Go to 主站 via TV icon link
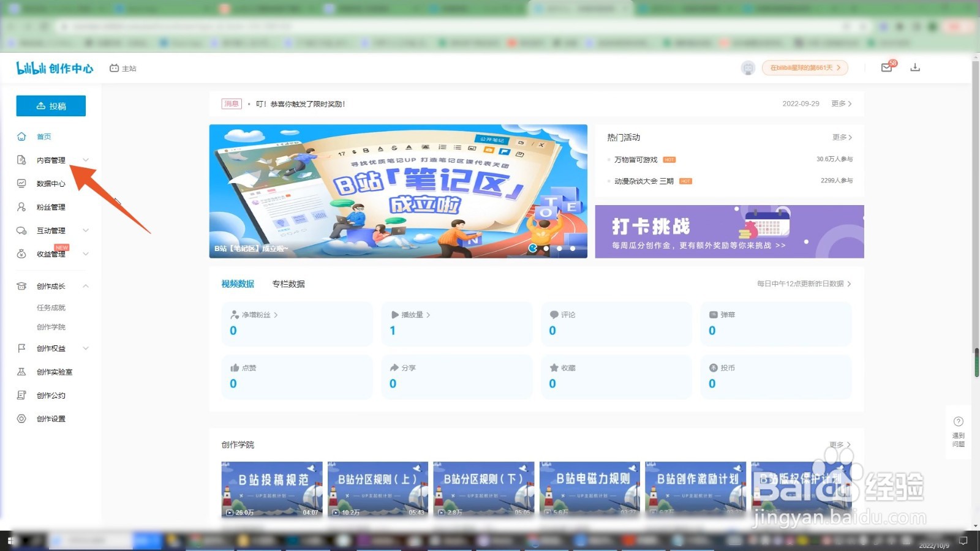Screen dimensions: 980x551 coord(123,68)
